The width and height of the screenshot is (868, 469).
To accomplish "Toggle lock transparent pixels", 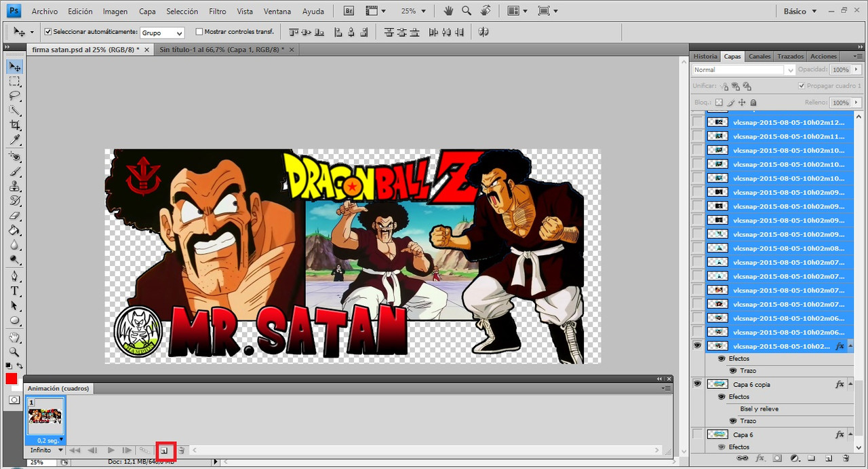I will 719,102.
